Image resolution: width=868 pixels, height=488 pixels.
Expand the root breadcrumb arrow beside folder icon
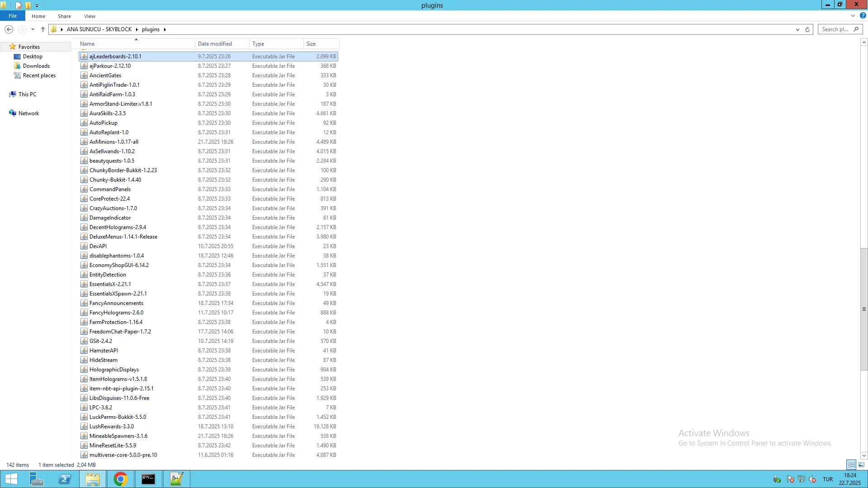click(x=61, y=29)
